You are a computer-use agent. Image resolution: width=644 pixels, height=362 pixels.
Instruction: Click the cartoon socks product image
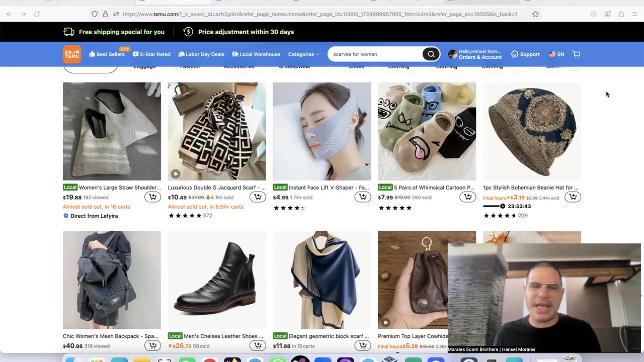tap(427, 131)
